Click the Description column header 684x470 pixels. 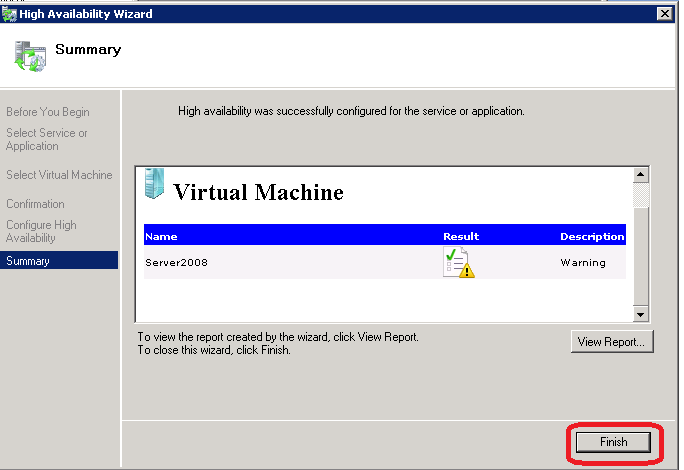coord(591,237)
